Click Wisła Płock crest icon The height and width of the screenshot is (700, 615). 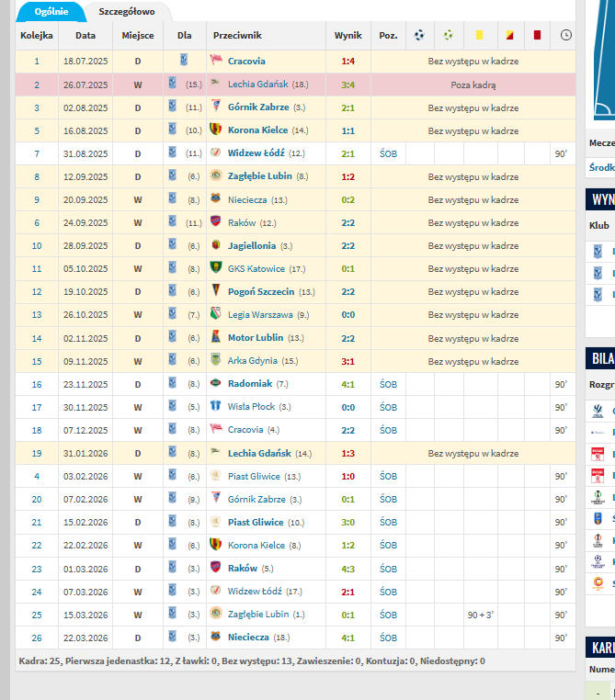point(216,405)
